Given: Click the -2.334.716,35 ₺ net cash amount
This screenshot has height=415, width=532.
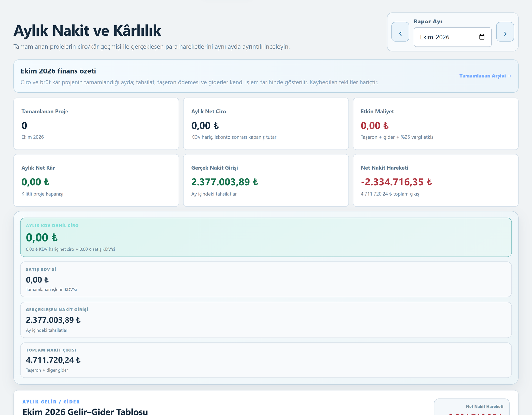Looking at the screenshot, I should (x=396, y=182).
